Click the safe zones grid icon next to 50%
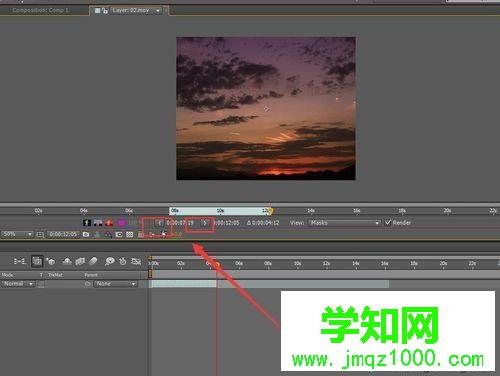The image size is (500, 376). point(40,235)
